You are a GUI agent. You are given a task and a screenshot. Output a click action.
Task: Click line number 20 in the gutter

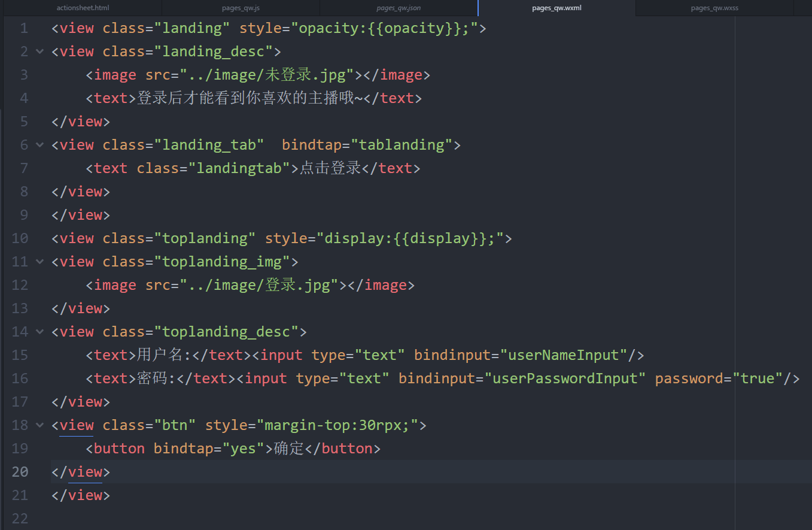20,472
